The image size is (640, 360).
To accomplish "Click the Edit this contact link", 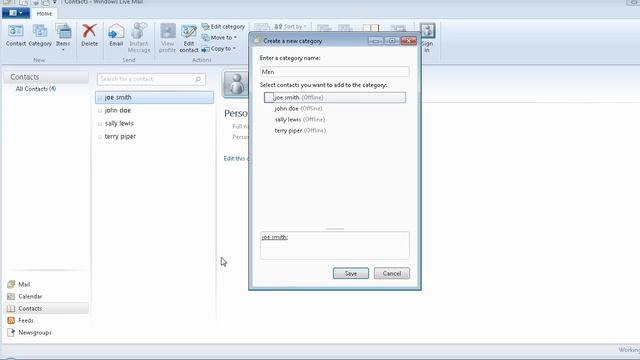I will point(236,158).
